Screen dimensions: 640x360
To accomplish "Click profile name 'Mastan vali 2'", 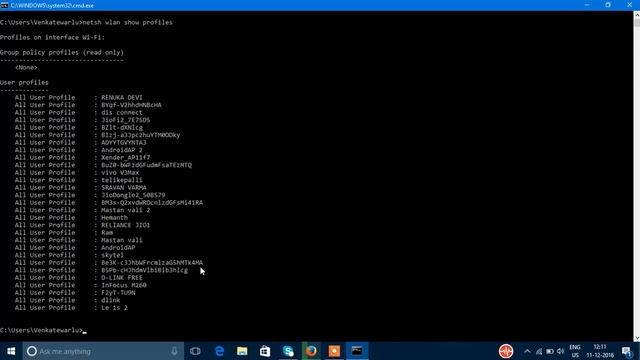I will (126, 210).
